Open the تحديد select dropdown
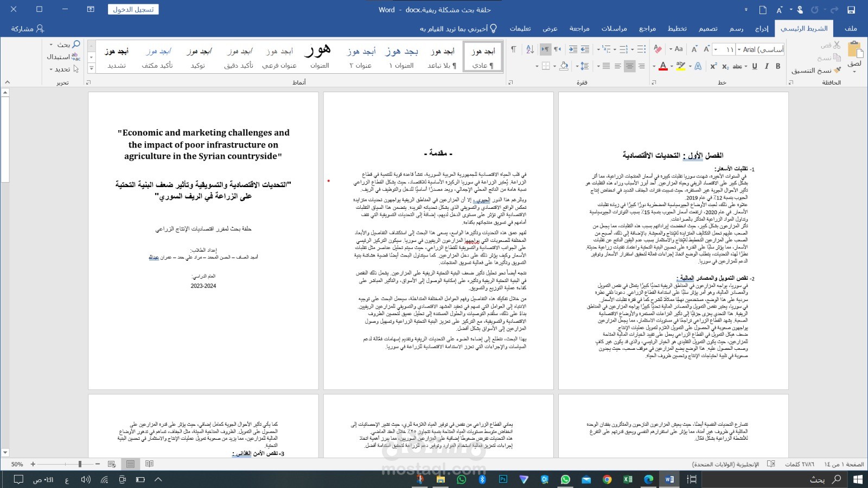This screenshot has width=868, height=488. pyautogui.click(x=64, y=69)
